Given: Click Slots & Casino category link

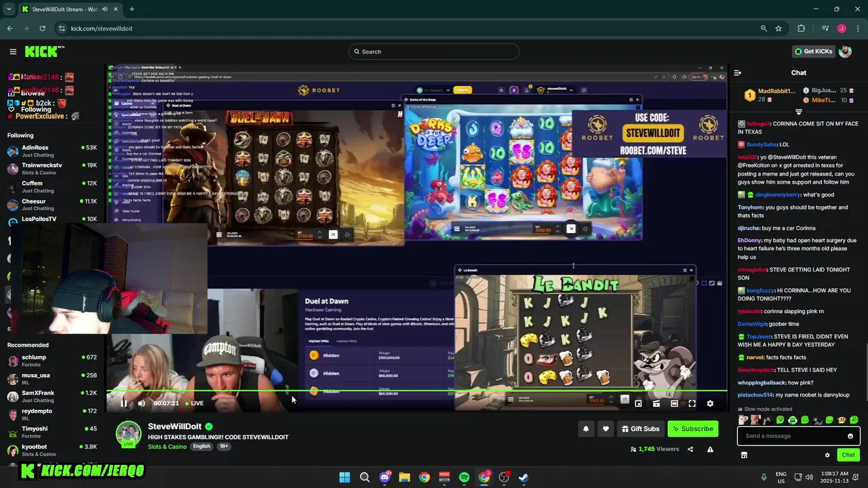Looking at the screenshot, I should pos(167,447).
